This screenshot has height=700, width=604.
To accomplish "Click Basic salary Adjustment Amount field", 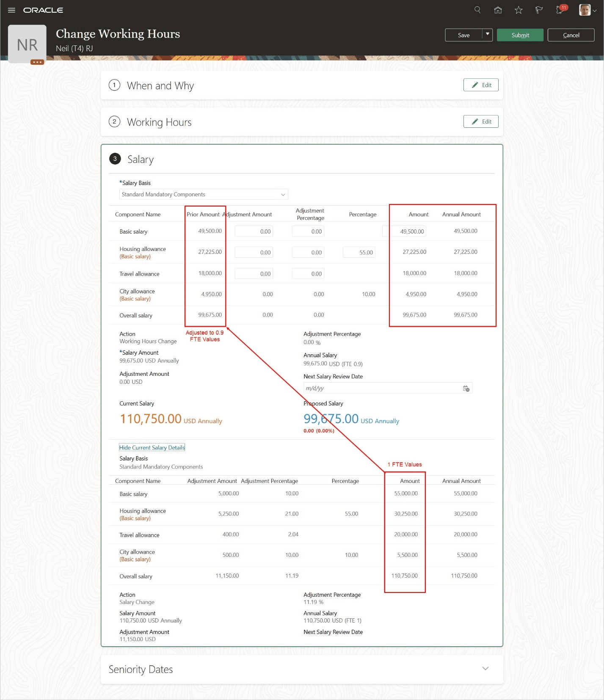I will click(x=254, y=231).
